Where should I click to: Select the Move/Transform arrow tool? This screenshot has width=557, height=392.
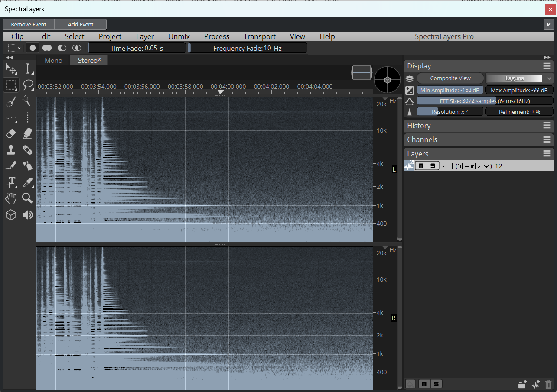tap(11, 69)
